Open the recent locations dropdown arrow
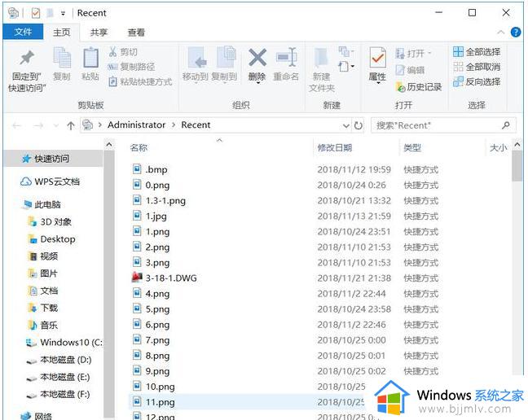Image resolution: width=528 pixels, height=420 pixels. point(56,126)
